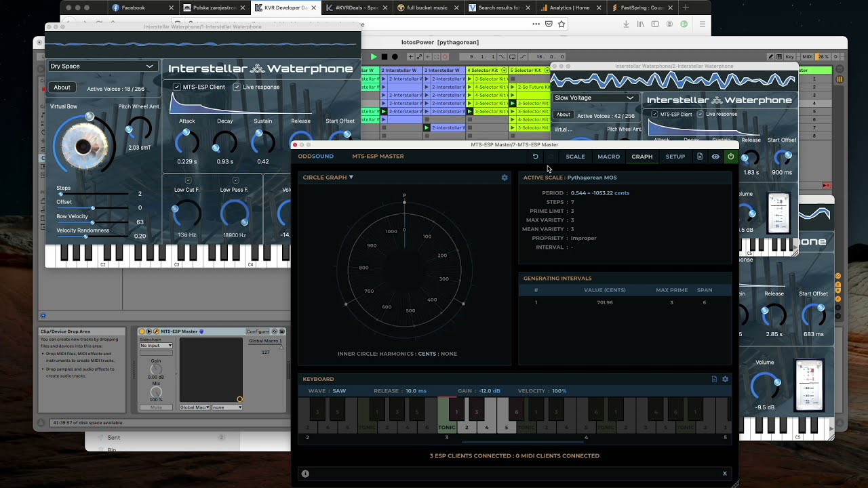
Task: Open the Sidechain No Input dropdown
Action: (156, 346)
